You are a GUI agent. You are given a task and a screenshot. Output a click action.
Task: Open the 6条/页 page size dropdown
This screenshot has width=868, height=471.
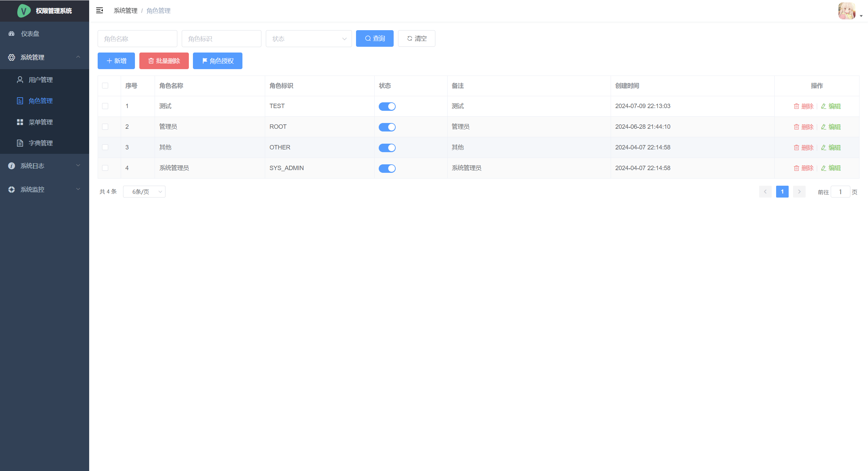click(144, 192)
